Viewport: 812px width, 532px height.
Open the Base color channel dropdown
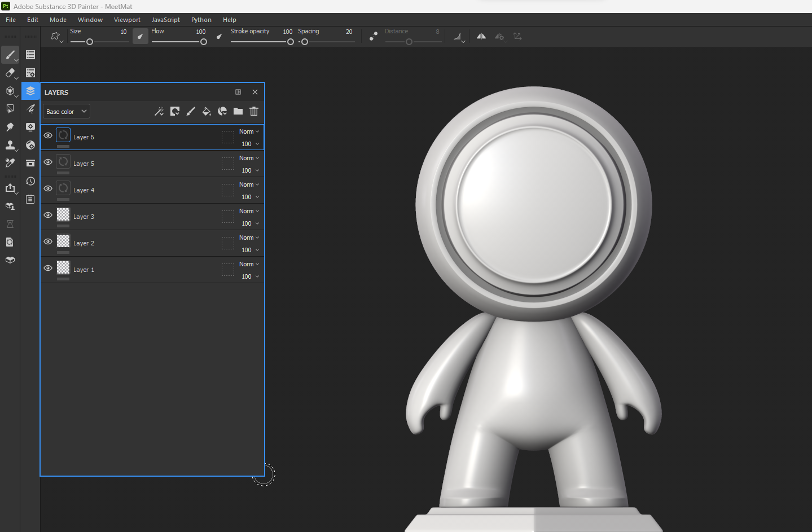[67, 112]
